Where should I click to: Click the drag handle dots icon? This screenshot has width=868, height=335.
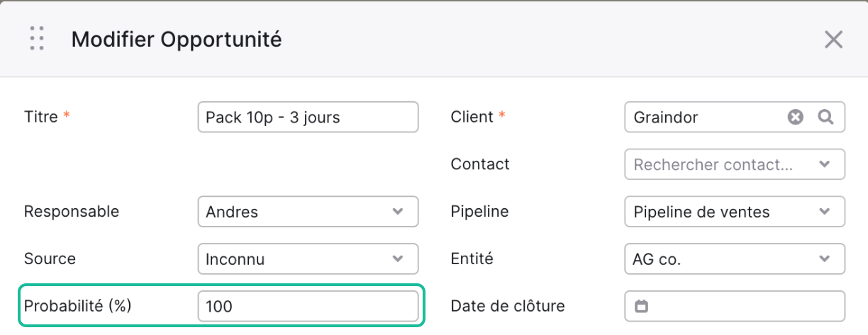click(x=38, y=39)
